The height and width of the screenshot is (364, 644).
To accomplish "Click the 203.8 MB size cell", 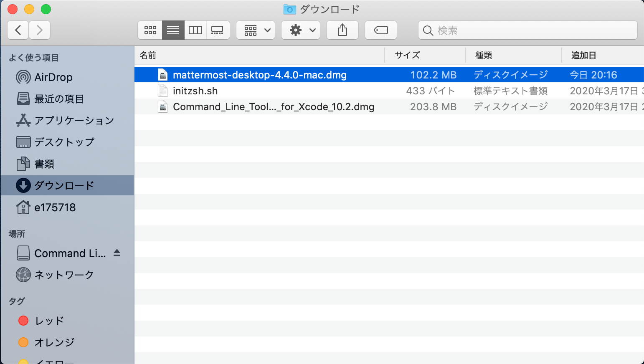I will pyautogui.click(x=434, y=106).
